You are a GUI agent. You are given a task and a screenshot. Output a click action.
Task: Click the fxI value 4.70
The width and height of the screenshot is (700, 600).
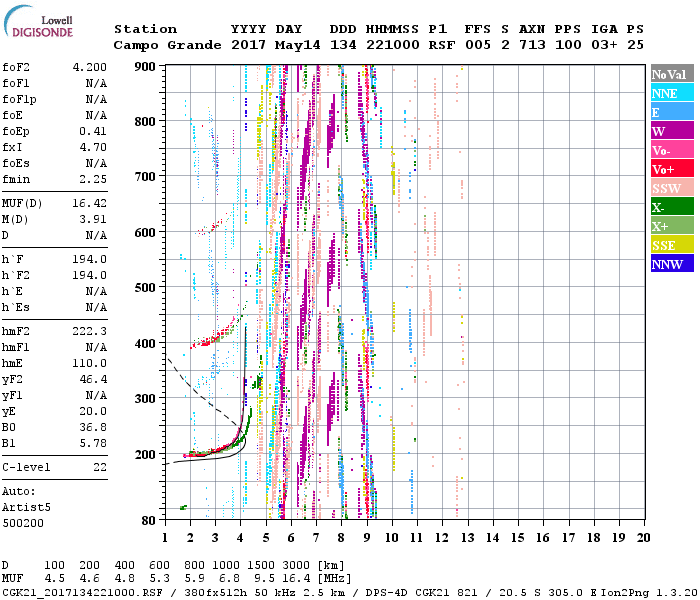(x=93, y=147)
